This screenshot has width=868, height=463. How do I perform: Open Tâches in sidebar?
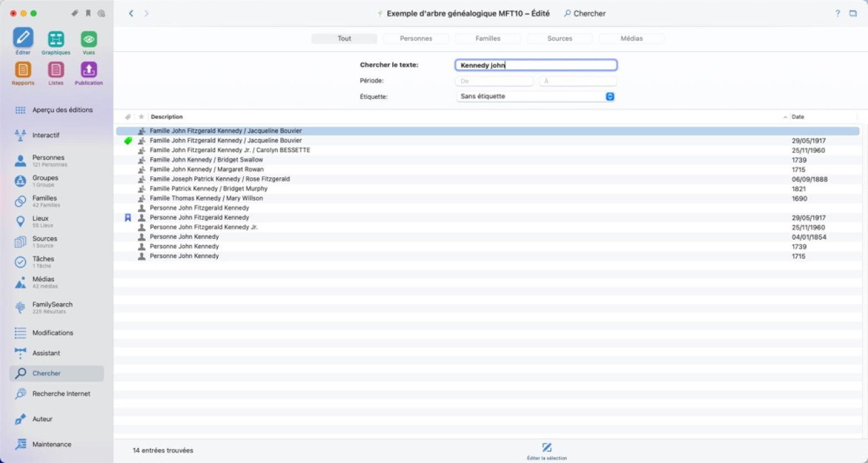[x=57, y=262]
